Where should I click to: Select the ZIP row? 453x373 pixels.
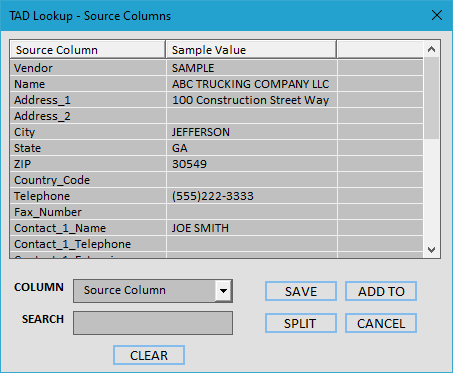coord(217,164)
